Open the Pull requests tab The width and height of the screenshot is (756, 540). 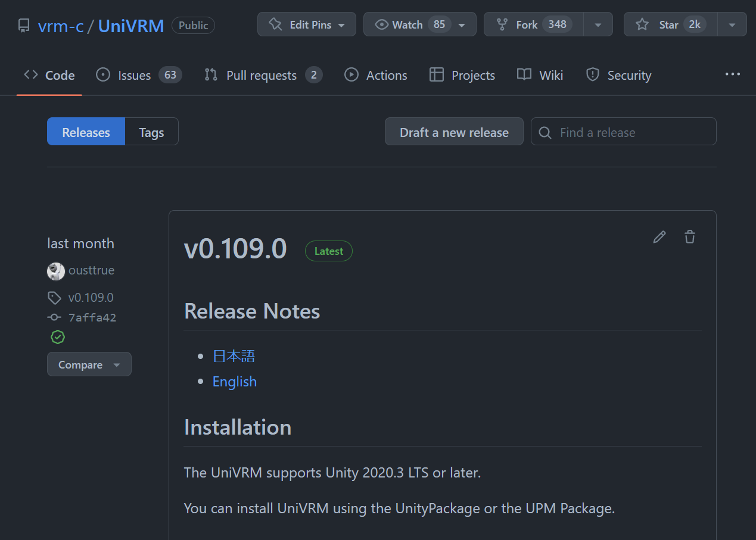tap(263, 75)
